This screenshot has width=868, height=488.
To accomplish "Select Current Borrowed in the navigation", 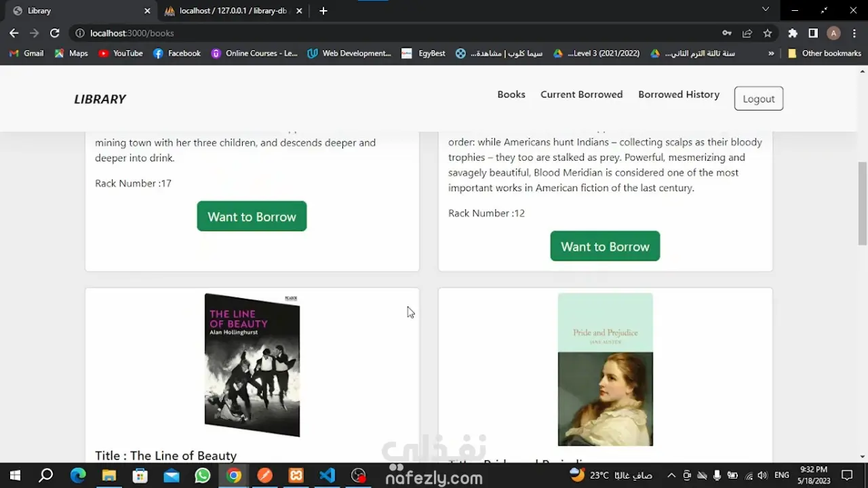I will (x=581, y=94).
